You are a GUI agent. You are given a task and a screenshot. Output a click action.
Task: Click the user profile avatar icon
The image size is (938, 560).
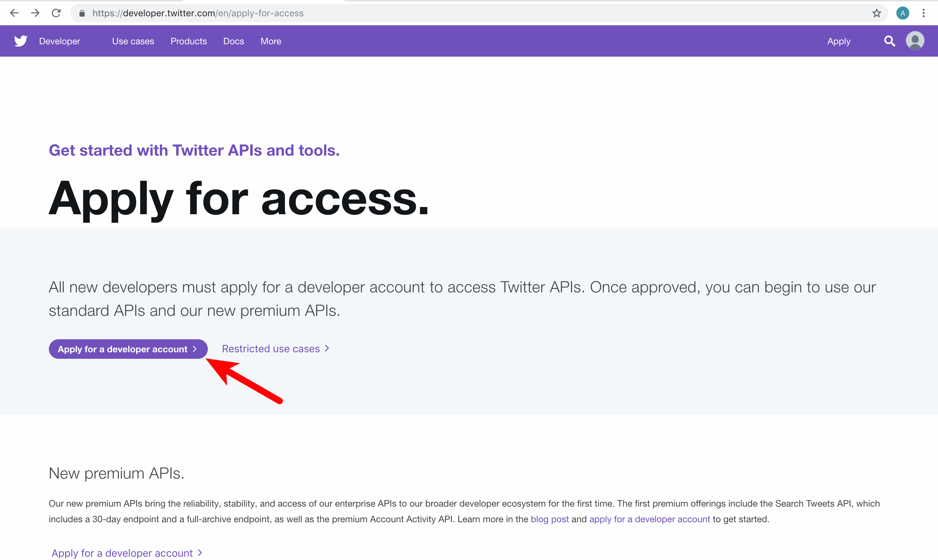(x=915, y=41)
